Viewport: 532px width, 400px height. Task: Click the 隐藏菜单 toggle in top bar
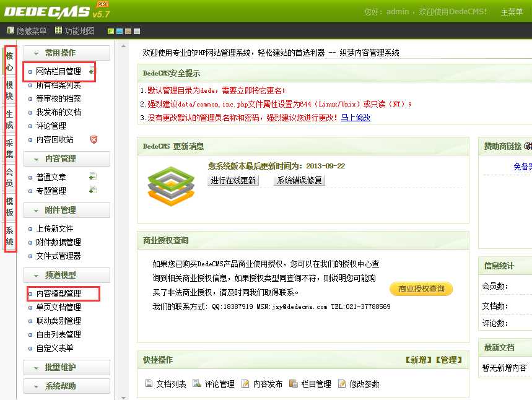tap(27, 31)
